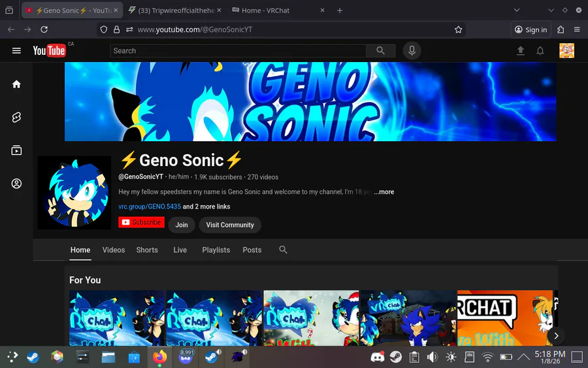This screenshot has width=588, height=368.
Task: Open YouTube notifications bell
Action: [540, 50]
